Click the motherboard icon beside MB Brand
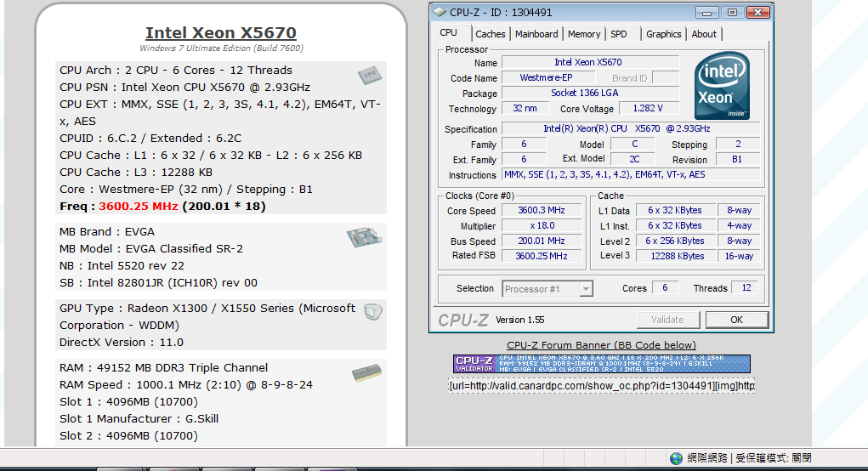Screen dimensions: 868x471 [364, 237]
